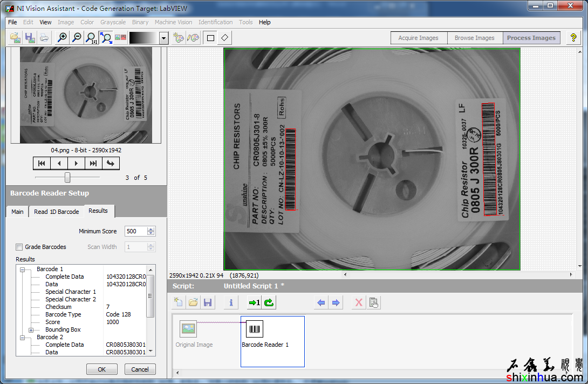This screenshot has width=588, height=384.
Task: Jump to first image in browser
Action: coord(42,163)
